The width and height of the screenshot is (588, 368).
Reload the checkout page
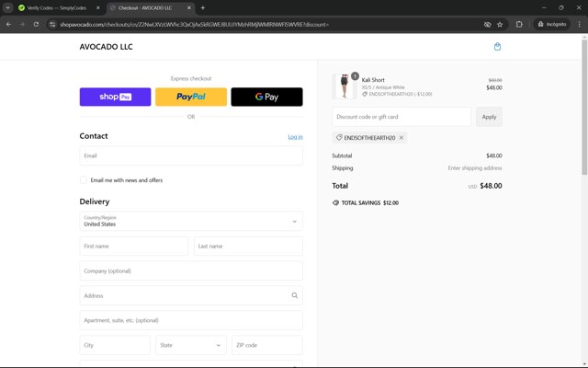[x=36, y=25]
